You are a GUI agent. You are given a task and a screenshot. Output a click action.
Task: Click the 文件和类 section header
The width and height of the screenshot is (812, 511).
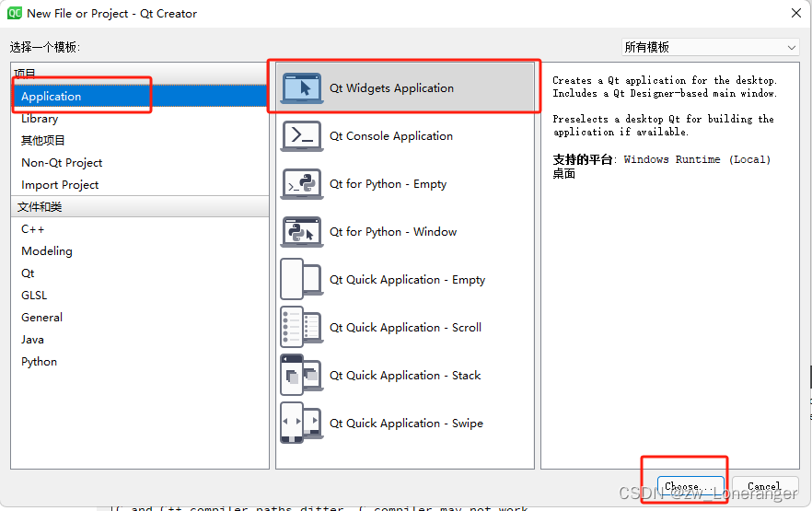pos(140,206)
